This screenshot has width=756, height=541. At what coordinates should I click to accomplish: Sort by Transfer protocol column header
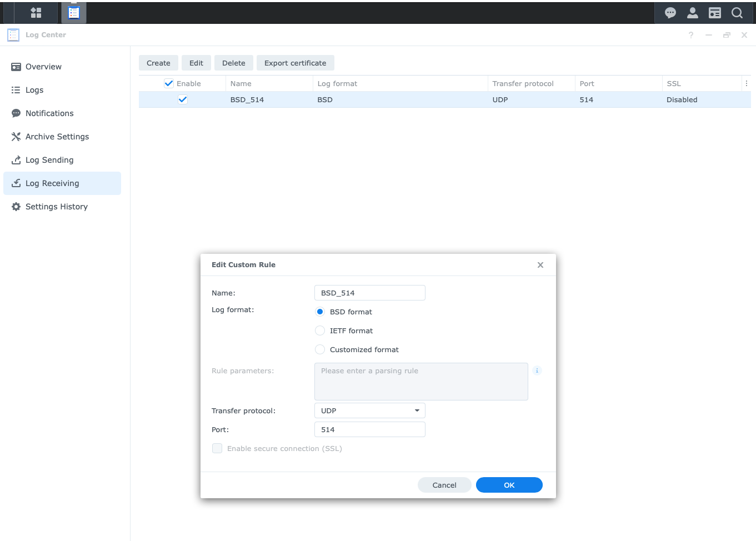click(532, 83)
